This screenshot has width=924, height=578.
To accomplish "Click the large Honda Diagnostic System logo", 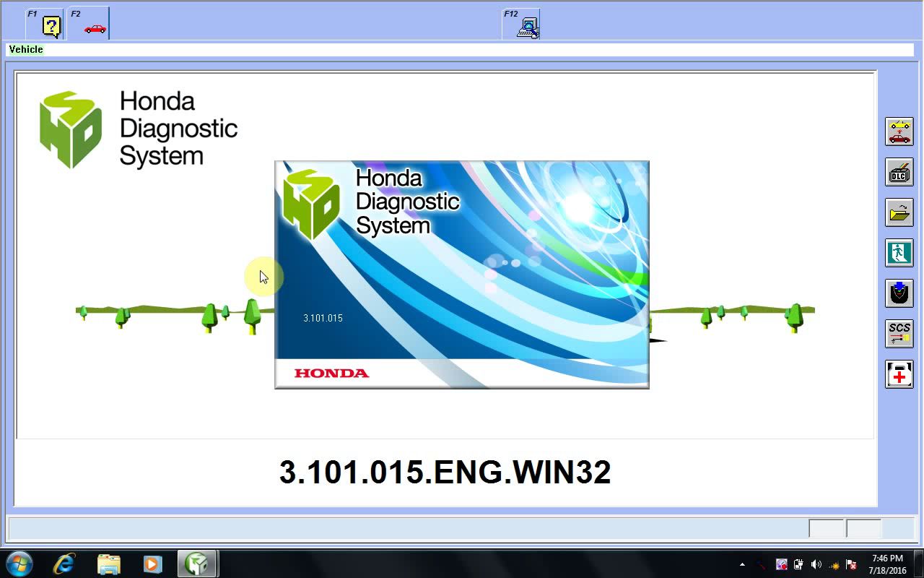I will pos(139,129).
